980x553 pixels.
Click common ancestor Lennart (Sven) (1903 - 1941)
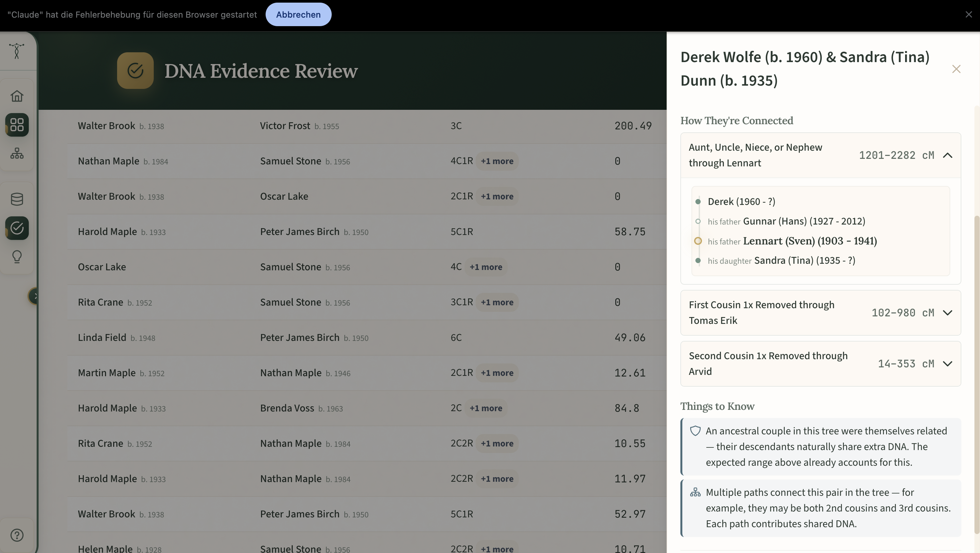point(810,241)
